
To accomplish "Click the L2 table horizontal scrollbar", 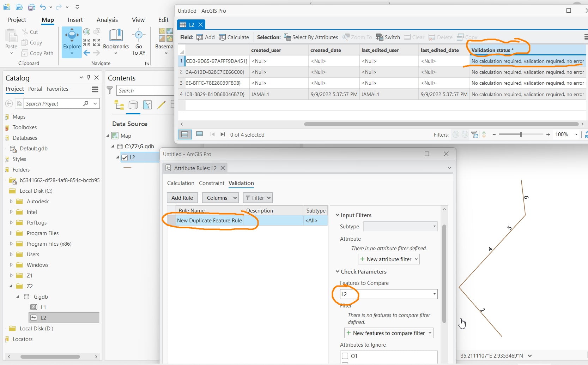I will tap(441, 124).
